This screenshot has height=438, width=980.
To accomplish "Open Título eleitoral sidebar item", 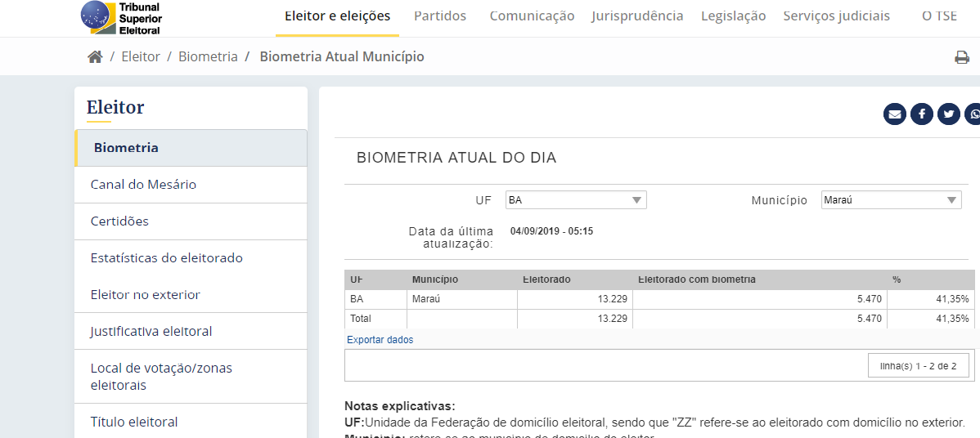I will tap(134, 422).
